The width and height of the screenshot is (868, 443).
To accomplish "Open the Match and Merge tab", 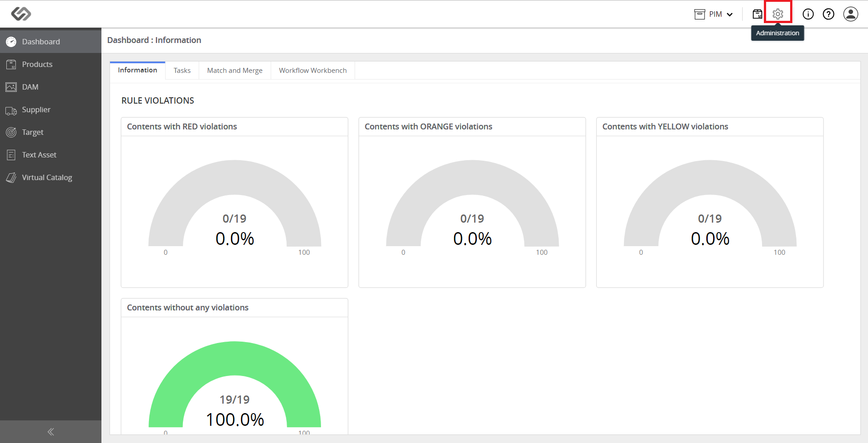I will (x=235, y=71).
